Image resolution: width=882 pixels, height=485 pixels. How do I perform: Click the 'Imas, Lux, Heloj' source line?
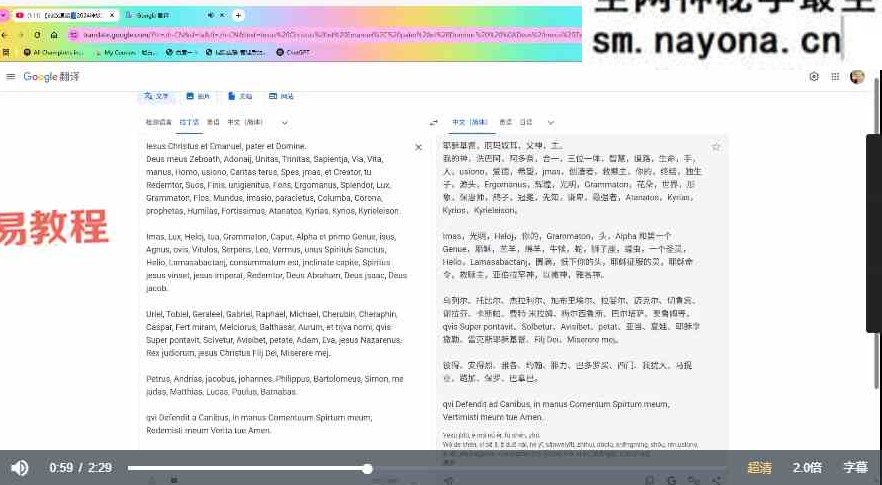(271, 236)
